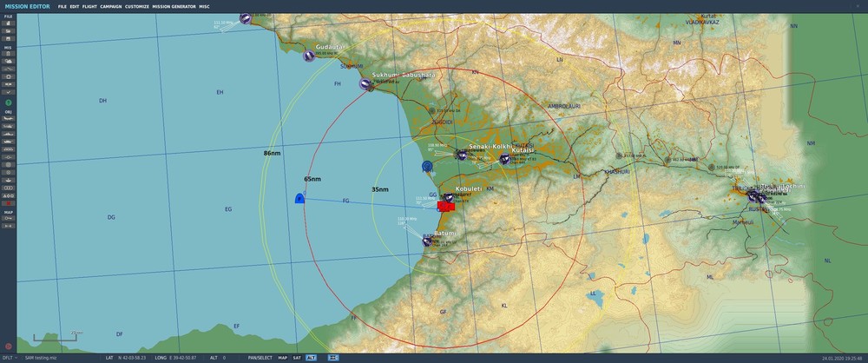This screenshot has width=868, height=363.
Task: Select the helicopter group placement tool
Action: point(9,127)
